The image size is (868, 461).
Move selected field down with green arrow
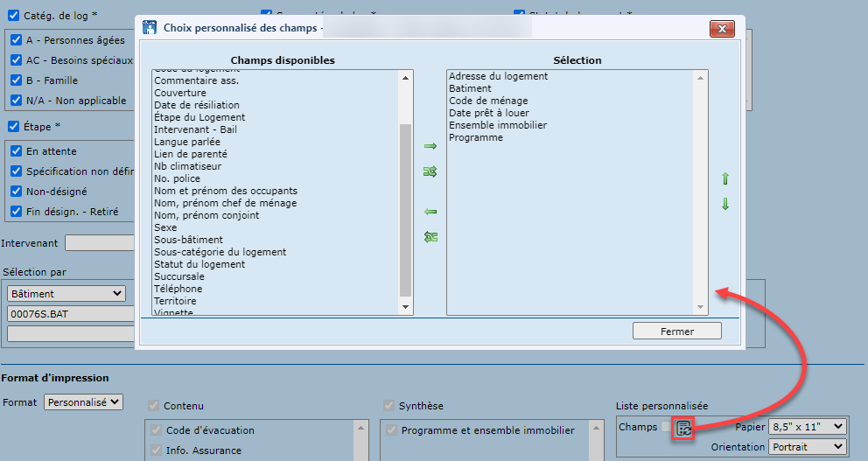724,205
